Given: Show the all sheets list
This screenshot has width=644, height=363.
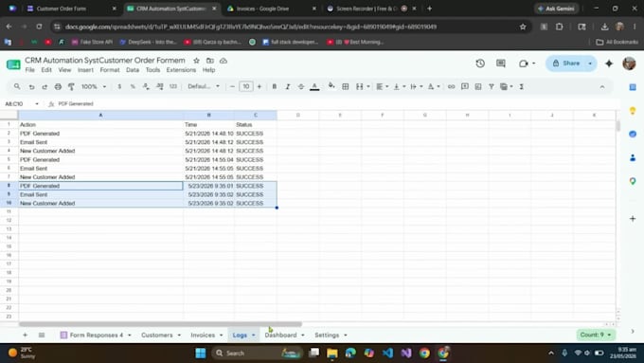Looking at the screenshot, I should (42, 336).
